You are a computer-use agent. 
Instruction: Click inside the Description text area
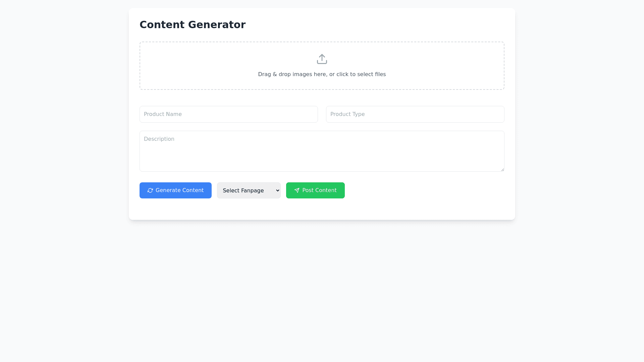322,154
